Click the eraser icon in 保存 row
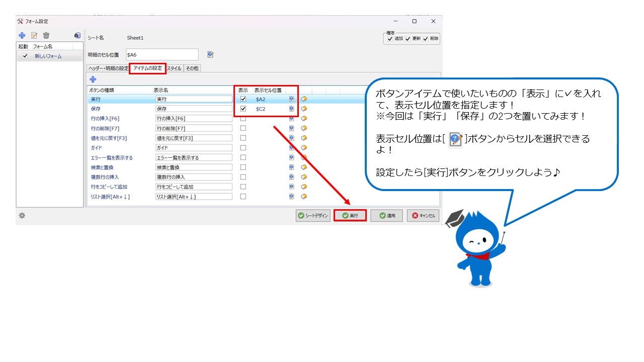Viewport: 644px width, 362px height. (x=304, y=109)
